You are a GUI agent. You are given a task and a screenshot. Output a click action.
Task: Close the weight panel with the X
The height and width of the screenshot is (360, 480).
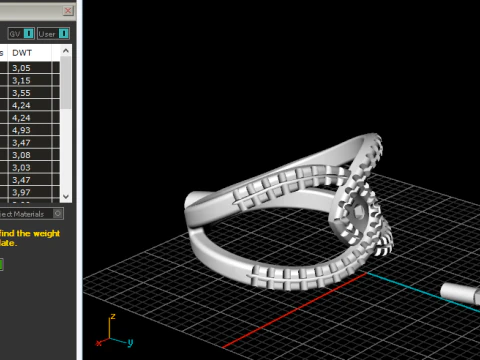click(x=68, y=11)
